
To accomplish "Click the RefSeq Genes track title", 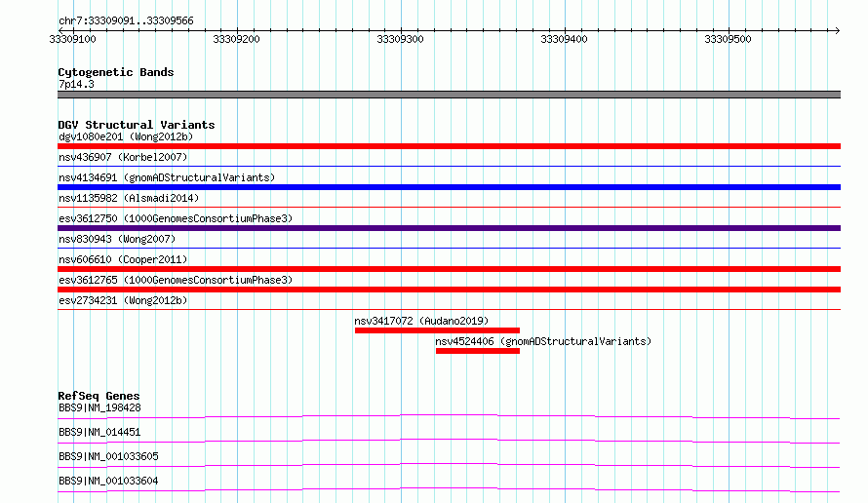I will tap(99, 396).
